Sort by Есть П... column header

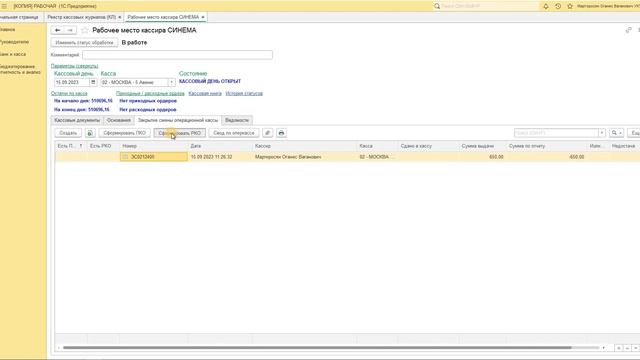70,146
